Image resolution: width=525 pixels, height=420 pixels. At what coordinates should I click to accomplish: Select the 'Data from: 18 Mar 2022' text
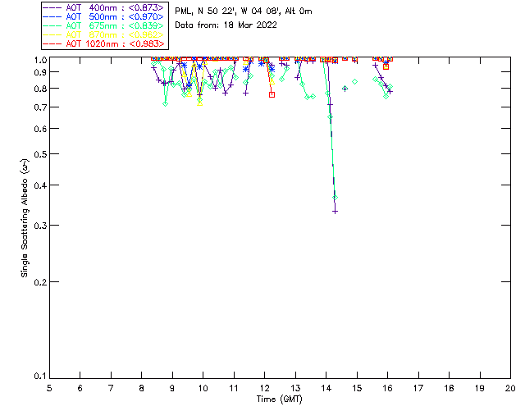click(x=226, y=25)
